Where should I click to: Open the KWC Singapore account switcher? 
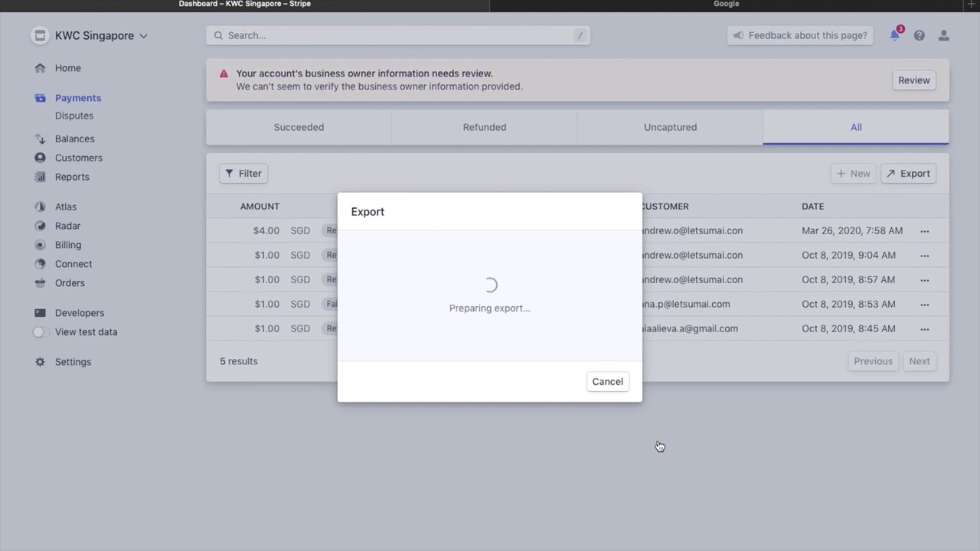point(100,35)
